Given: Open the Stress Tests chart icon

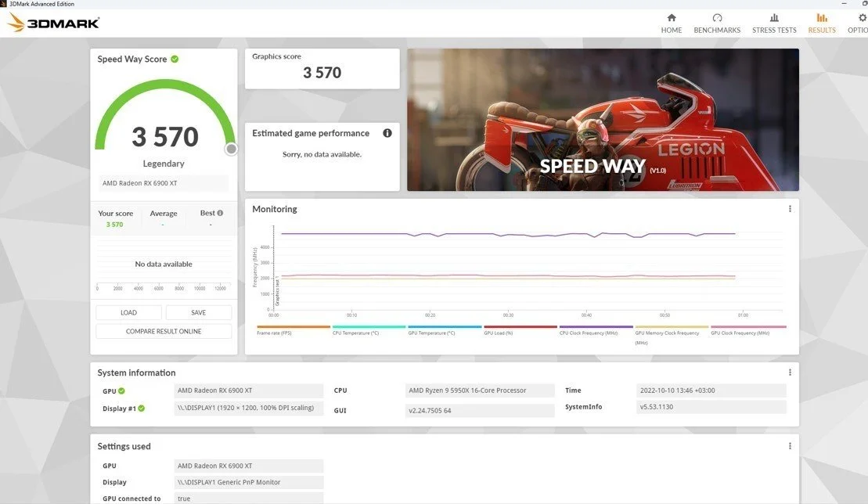Looking at the screenshot, I should tap(774, 18).
